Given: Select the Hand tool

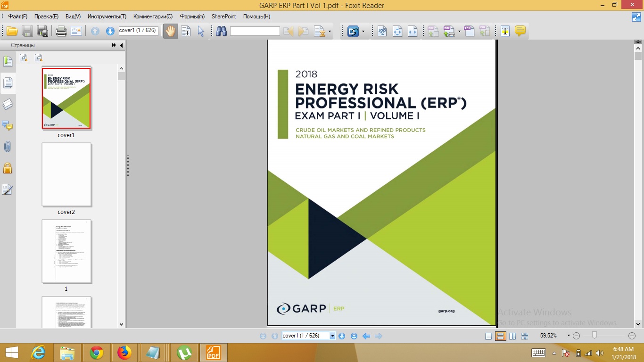Looking at the screenshot, I should (170, 32).
